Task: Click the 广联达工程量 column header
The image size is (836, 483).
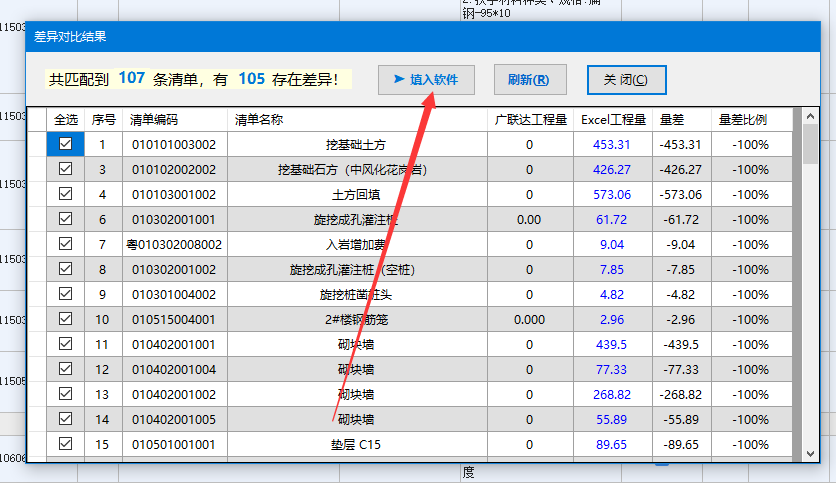Action: (530, 119)
